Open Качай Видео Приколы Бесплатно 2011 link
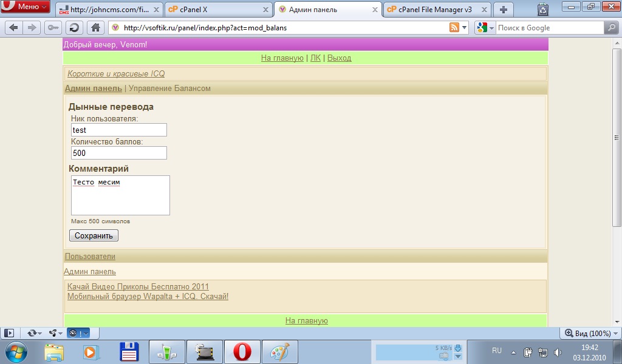The height and width of the screenshot is (364, 622). [138, 286]
